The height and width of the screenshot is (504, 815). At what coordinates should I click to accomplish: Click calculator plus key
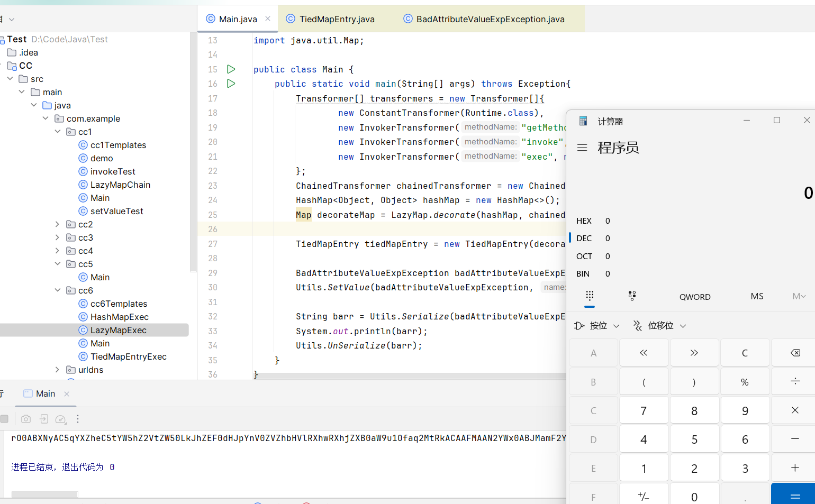(795, 468)
